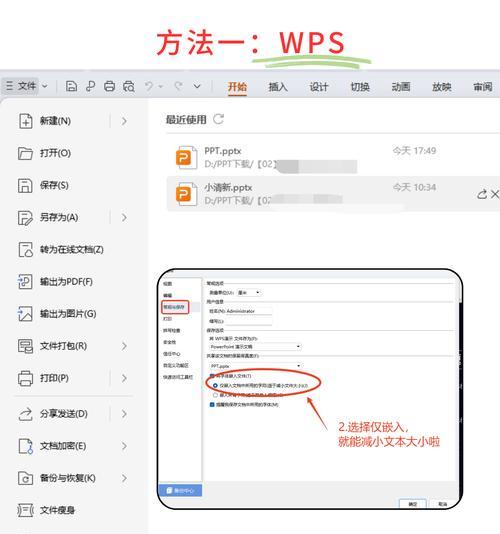Toggle the 提醒我保存文档中所用的字体 checkbox
The width and height of the screenshot is (500, 534).
click(212, 405)
